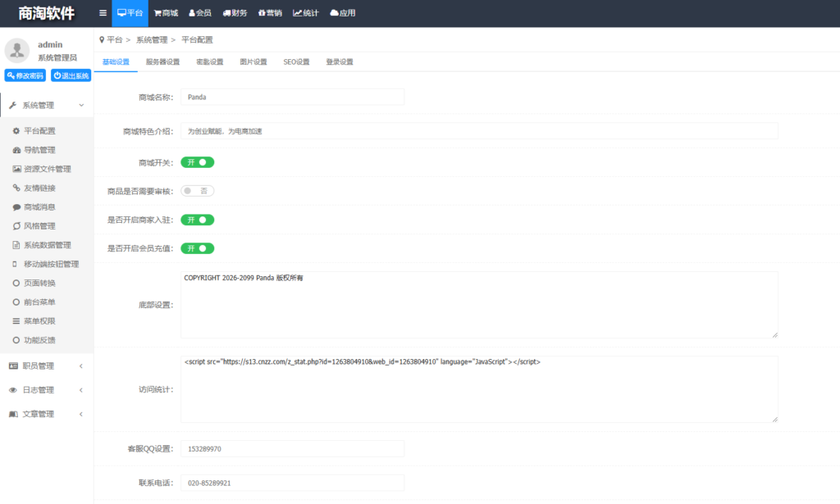The image size is (840, 504).
Task: Toggle the 是否开启会员充值 switch
Action: pyautogui.click(x=197, y=248)
